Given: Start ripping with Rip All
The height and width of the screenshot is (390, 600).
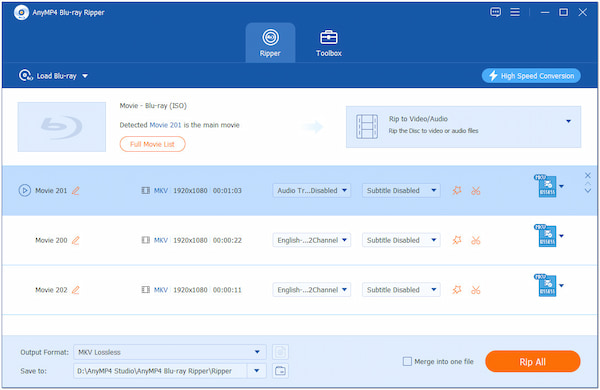Looking at the screenshot, I should pos(533,361).
